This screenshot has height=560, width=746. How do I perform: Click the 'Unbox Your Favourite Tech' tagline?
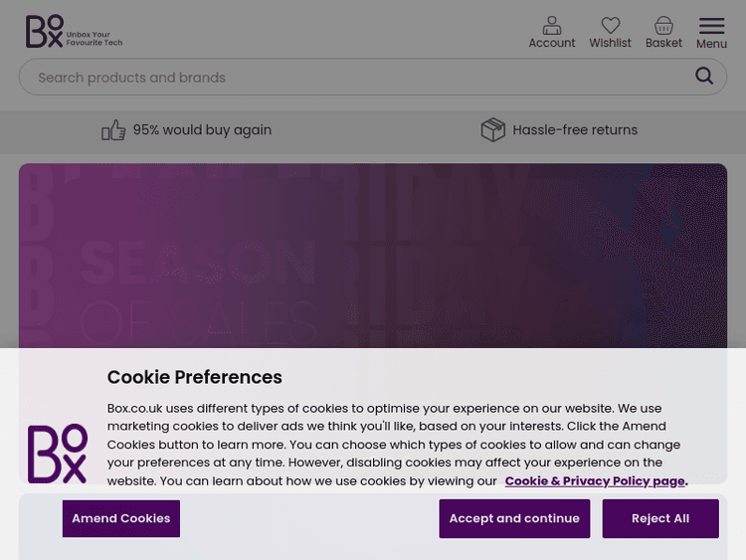pyautogui.click(x=94, y=39)
